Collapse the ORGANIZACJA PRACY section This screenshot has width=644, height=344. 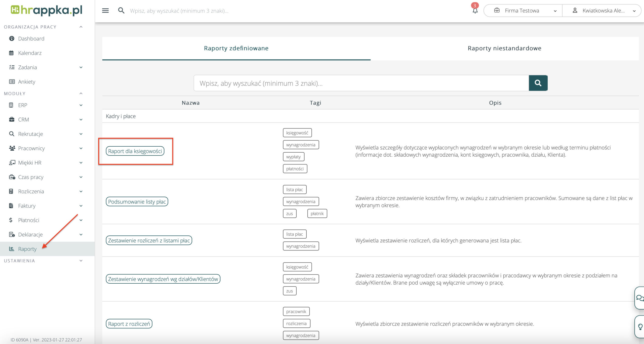[x=81, y=27]
